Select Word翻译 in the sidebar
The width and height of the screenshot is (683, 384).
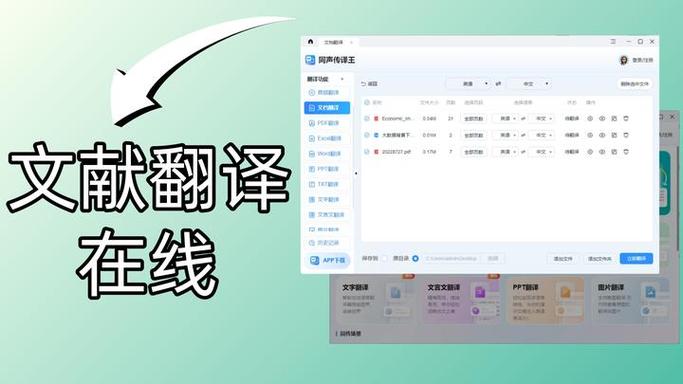point(327,154)
